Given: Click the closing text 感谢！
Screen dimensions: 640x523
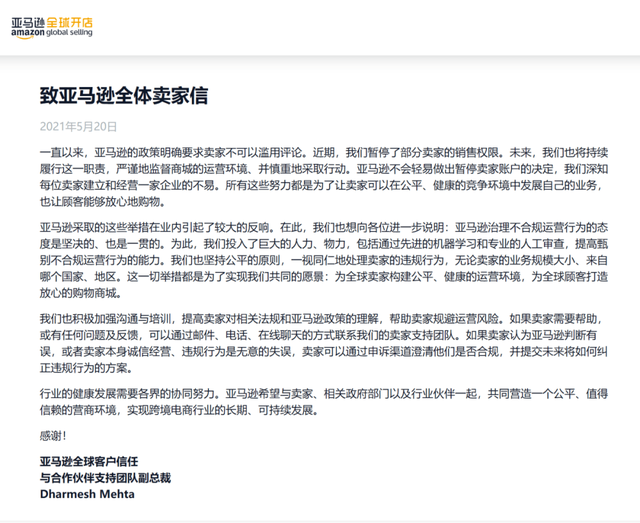Looking at the screenshot, I should pos(53,436).
